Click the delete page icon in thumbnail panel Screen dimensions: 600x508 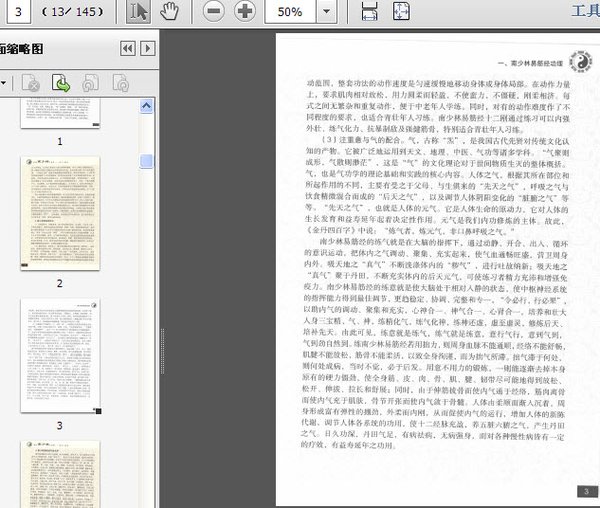(x=30, y=84)
